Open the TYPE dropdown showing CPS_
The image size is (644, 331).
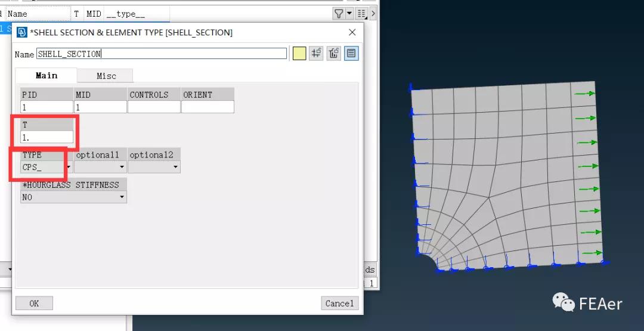(x=47, y=167)
